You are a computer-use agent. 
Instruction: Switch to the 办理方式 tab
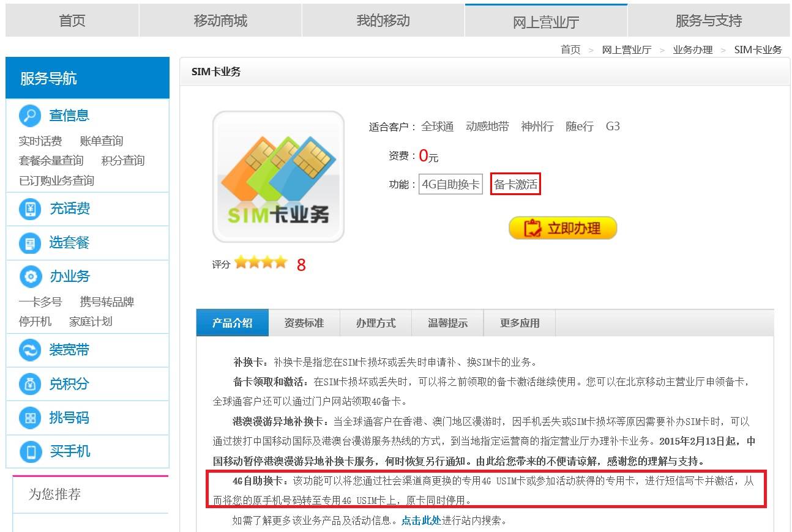tap(376, 323)
